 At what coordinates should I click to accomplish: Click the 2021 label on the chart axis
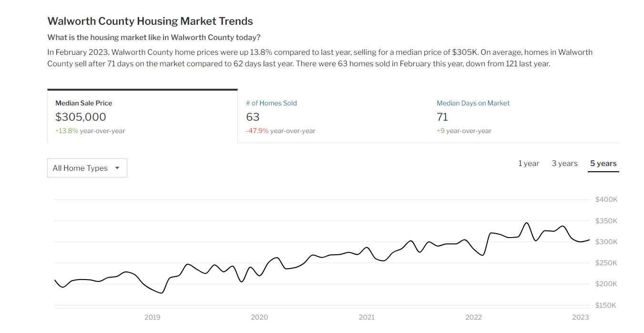(367, 317)
